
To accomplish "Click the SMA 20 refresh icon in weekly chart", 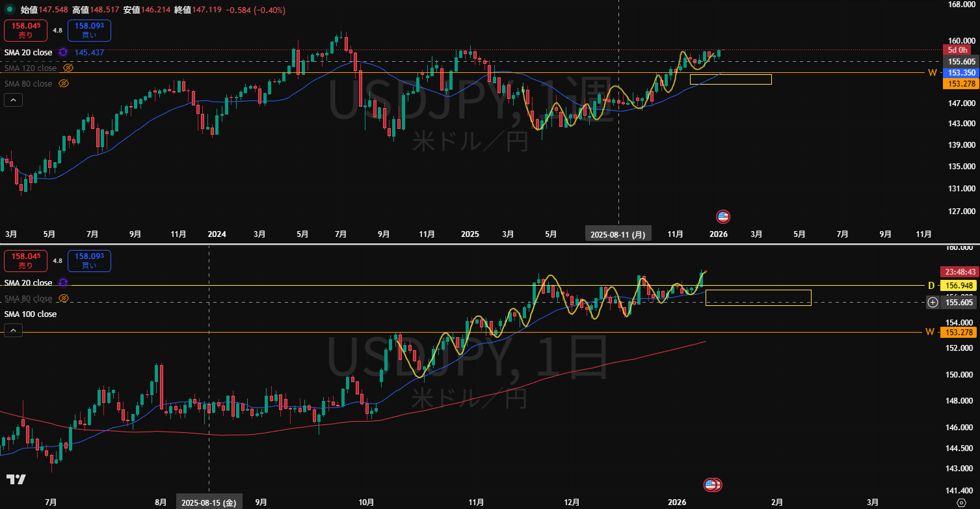I will 63,52.
